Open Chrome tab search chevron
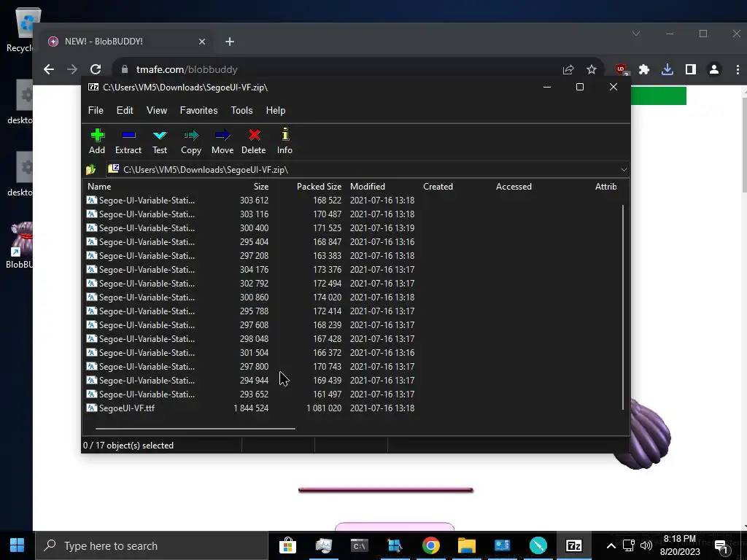Screen dimensions: 747x560 coord(636,34)
